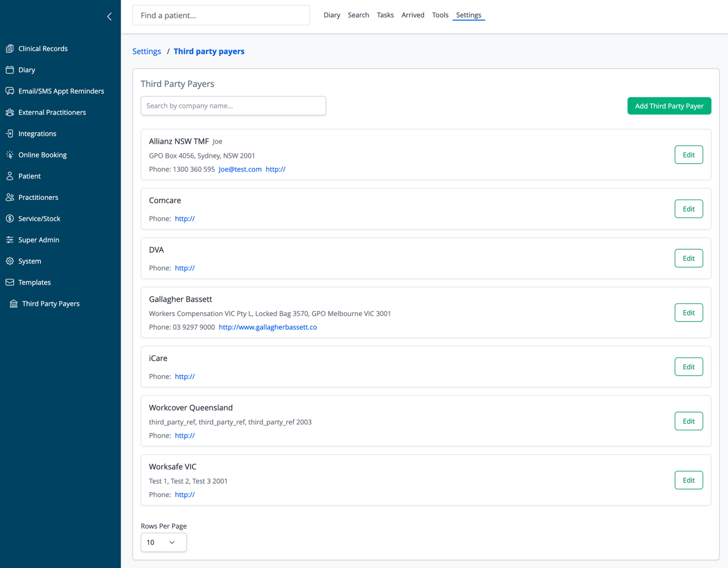Click the Worksafe VIC payer name
Screen dimensions: 728x568
[x=173, y=467]
